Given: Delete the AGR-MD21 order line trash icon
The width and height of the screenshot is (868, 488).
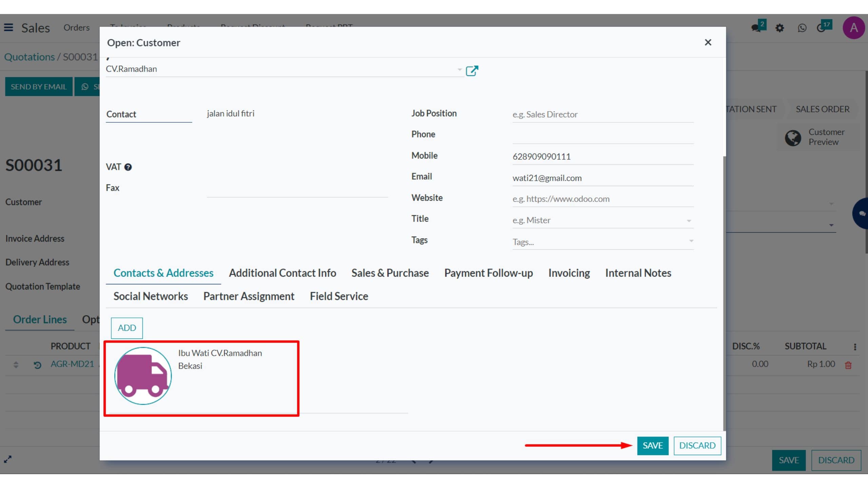Looking at the screenshot, I should tap(848, 365).
